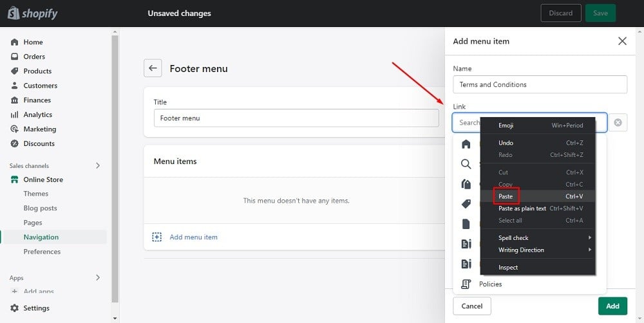Choose Select all from the context menu
This screenshot has height=323, width=644.
(538, 221)
